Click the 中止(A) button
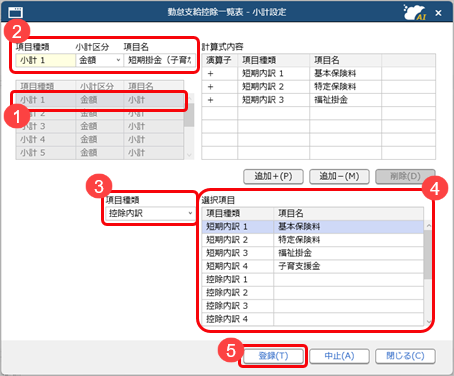Screen dimensions: 454x376 click(x=339, y=356)
